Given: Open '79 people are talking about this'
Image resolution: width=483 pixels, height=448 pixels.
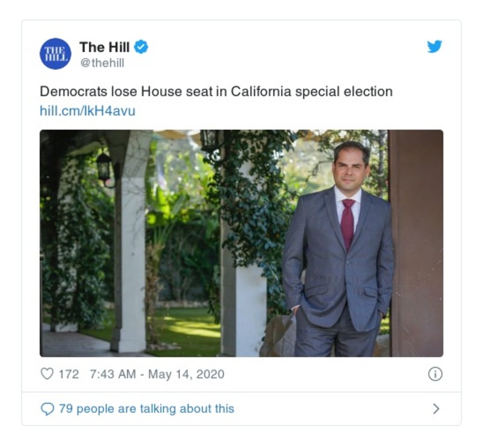Looking at the screenshot, I should pos(146,409).
